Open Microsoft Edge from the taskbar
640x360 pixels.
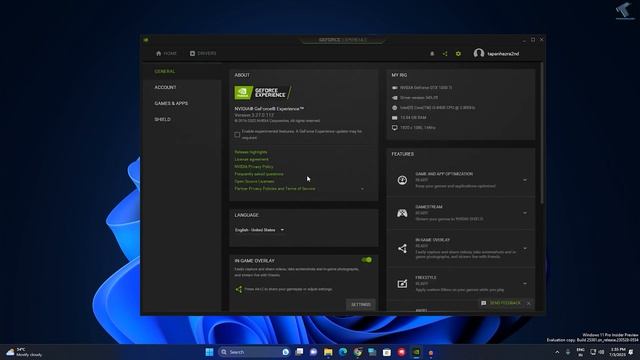pyautogui.click(x=343, y=352)
